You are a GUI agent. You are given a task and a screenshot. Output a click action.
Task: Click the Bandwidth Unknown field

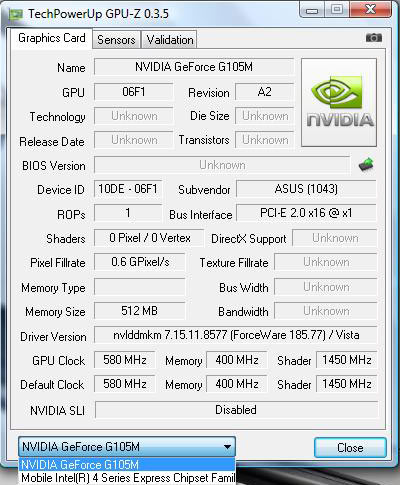click(x=326, y=311)
